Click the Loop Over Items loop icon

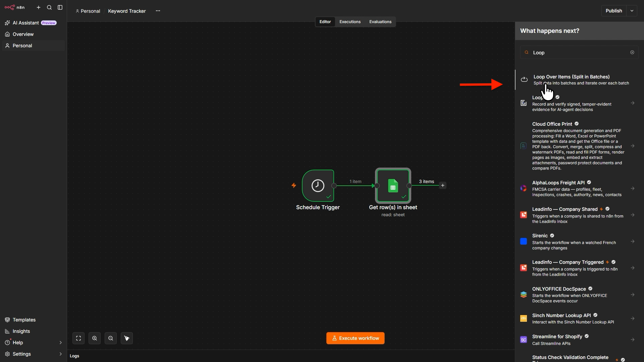pos(524,80)
